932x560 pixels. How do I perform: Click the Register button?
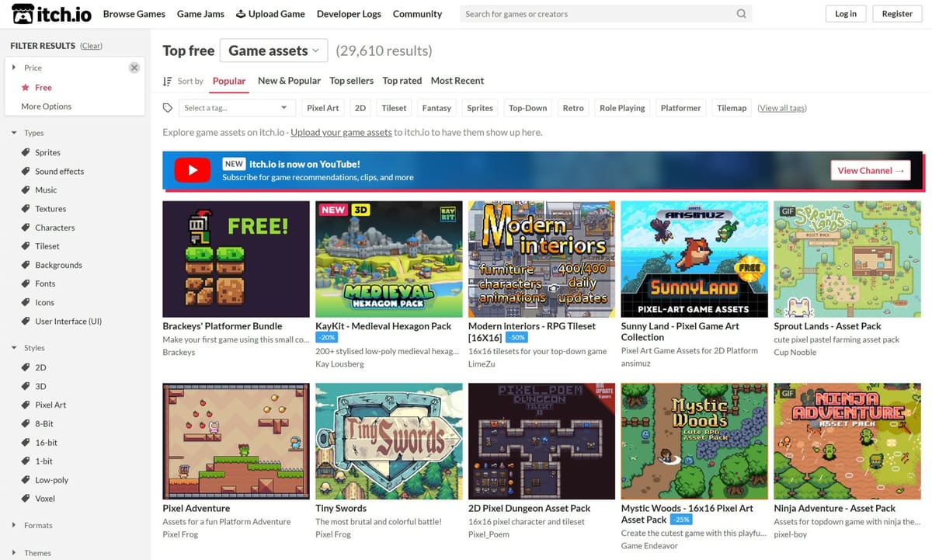(x=897, y=14)
